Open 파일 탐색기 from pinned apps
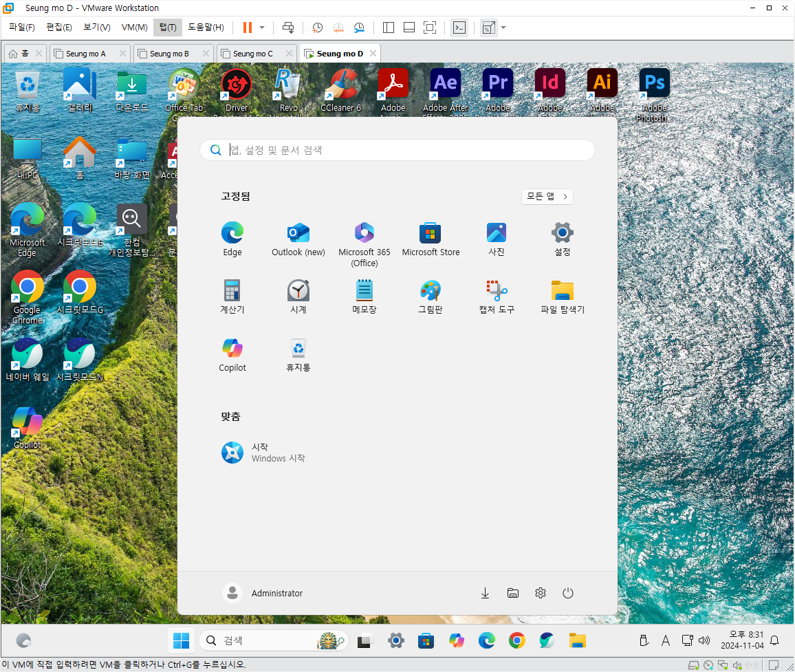Viewport: 795px width, 672px height. tap(563, 296)
